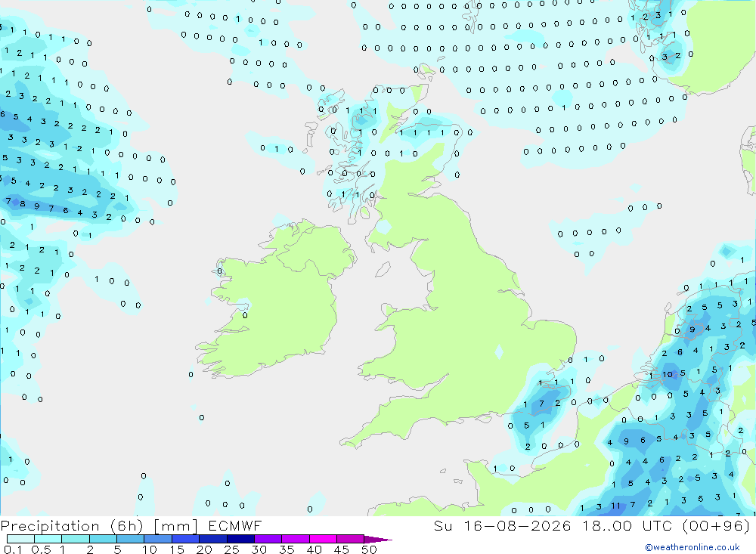Click legend value '0.5'
The image size is (756, 554).
pos(41,549)
